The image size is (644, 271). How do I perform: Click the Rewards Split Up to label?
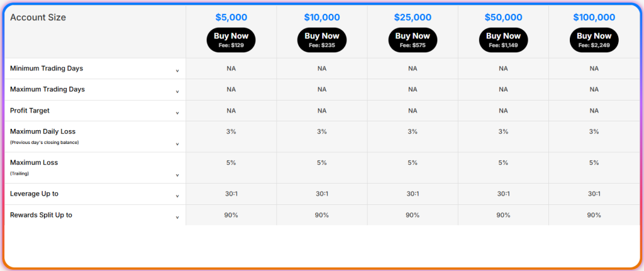click(x=41, y=215)
